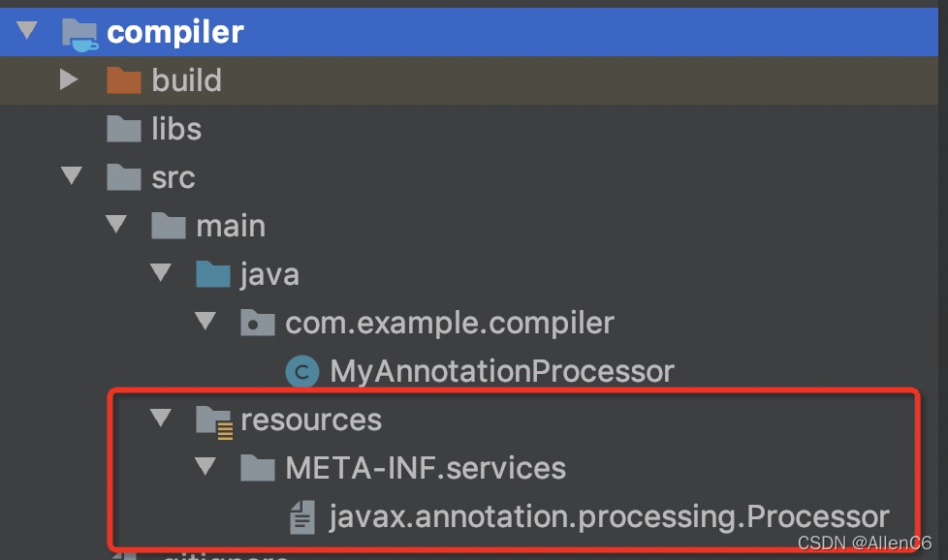
Task: Collapse the java folder arrow
Action: (x=161, y=272)
